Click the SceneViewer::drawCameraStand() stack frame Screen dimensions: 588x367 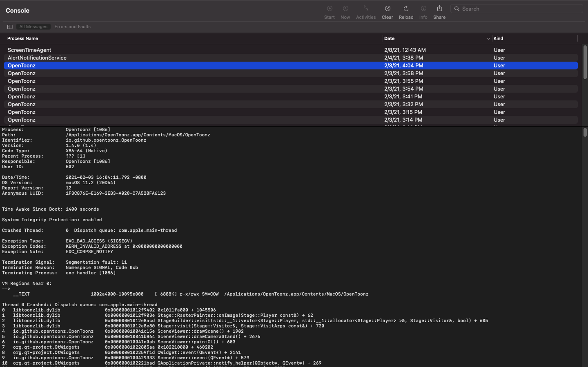[131, 337]
